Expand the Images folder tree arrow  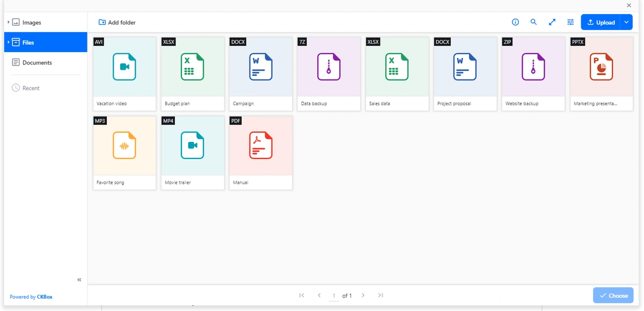pos(9,23)
